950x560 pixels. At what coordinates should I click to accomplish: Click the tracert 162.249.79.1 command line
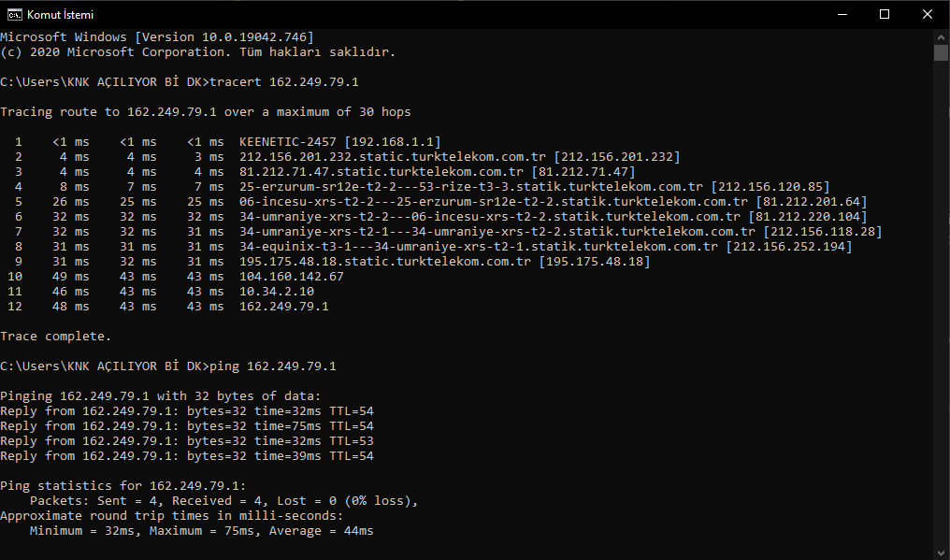coord(180,82)
